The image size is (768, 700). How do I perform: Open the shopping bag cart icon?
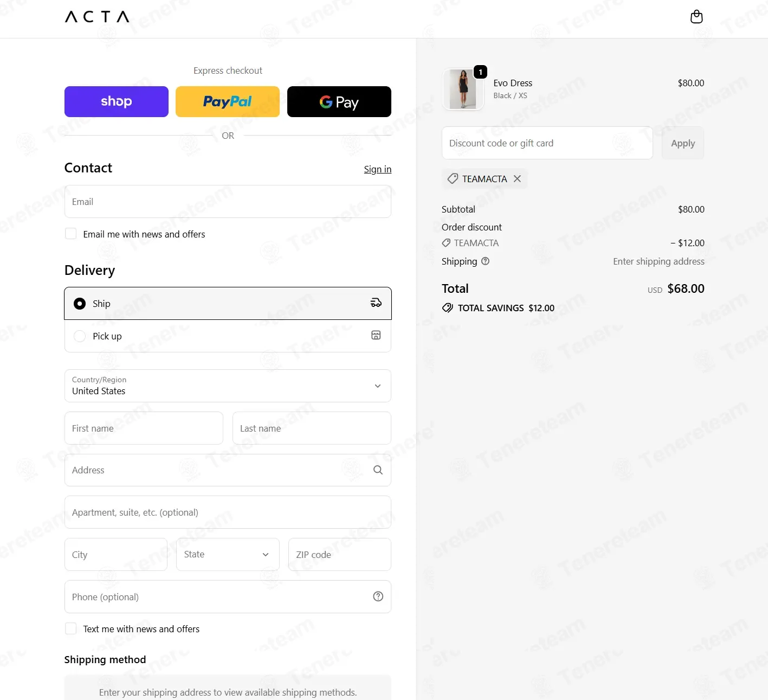pos(696,17)
